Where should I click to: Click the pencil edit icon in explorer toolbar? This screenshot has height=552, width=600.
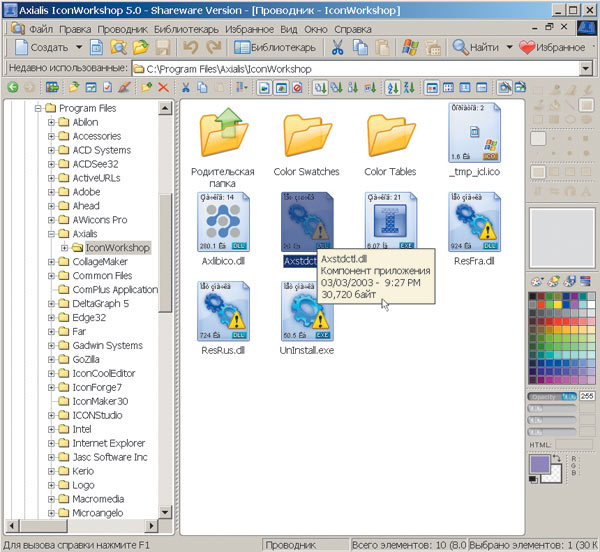[x=124, y=88]
